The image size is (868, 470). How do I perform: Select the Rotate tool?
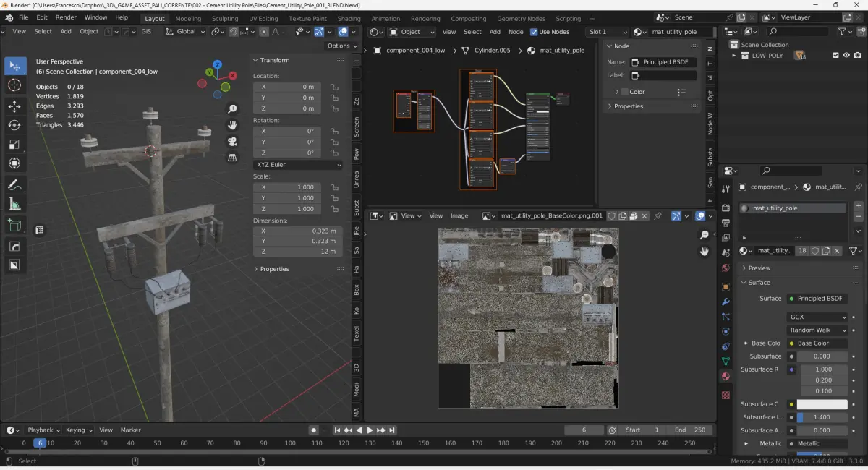pyautogui.click(x=14, y=125)
